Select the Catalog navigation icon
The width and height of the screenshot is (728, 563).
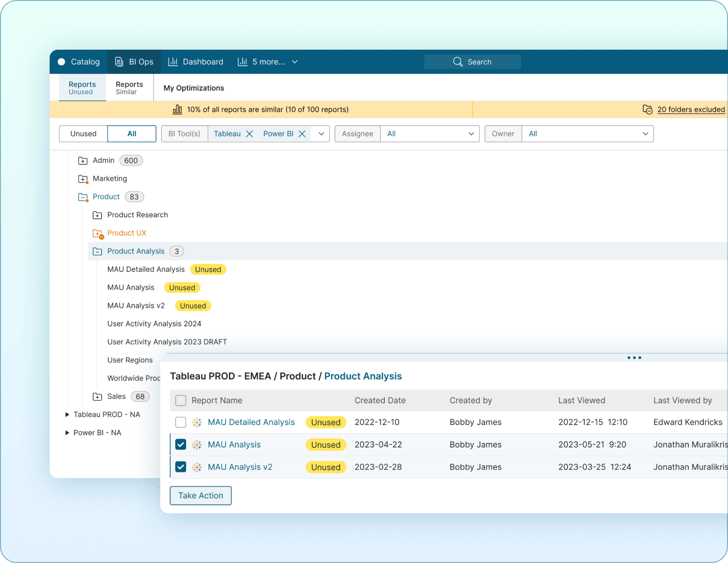click(x=62, y=62)
